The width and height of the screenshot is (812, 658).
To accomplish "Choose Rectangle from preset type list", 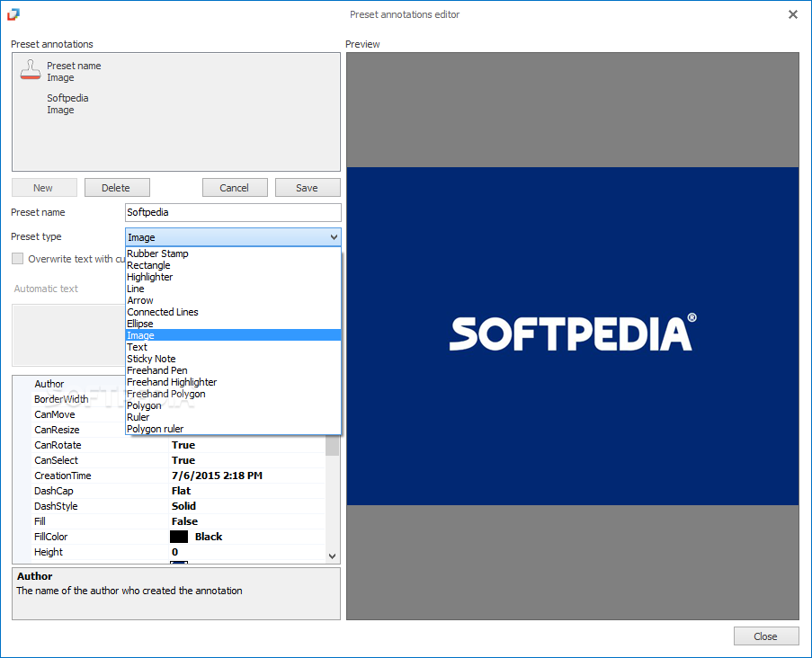I will coord(233,265).
